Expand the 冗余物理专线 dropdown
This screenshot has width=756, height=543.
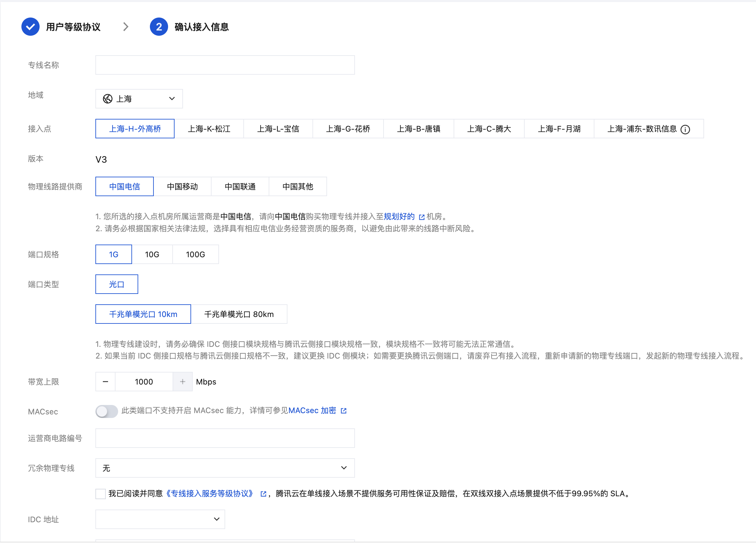(x=225, y=468)
